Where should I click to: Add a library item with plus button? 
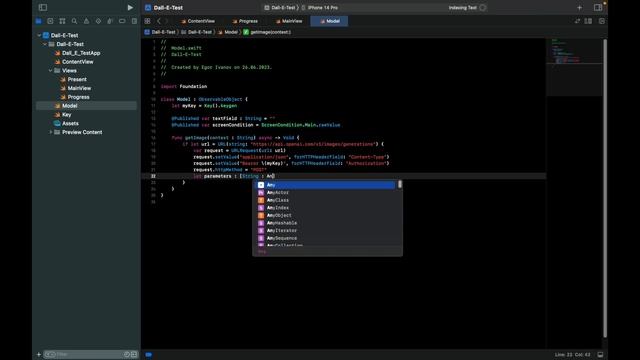tap(579, 7)
